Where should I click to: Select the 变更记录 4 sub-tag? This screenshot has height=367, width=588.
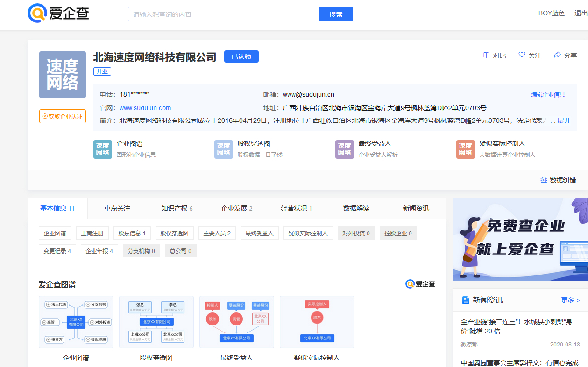tap(57, 251)
